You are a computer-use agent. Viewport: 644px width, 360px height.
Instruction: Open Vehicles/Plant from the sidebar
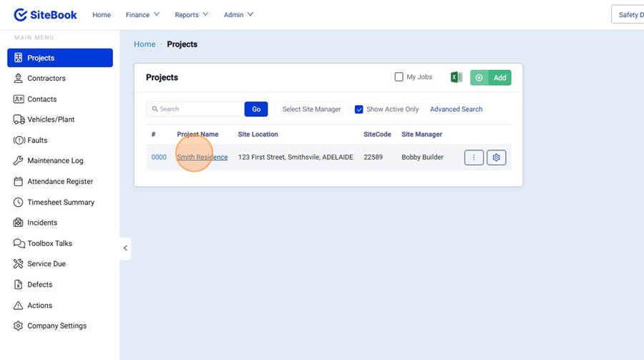click(51, 120)
